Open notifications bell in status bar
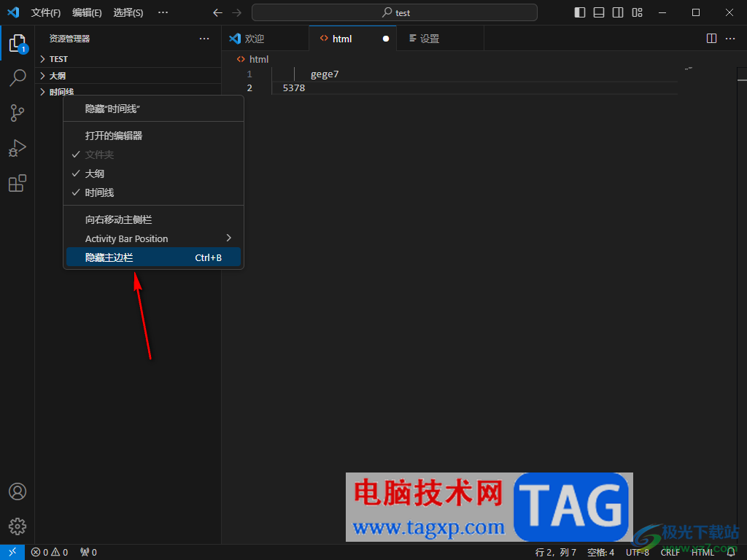Screen dimensions: 747x560 point(731,552)
